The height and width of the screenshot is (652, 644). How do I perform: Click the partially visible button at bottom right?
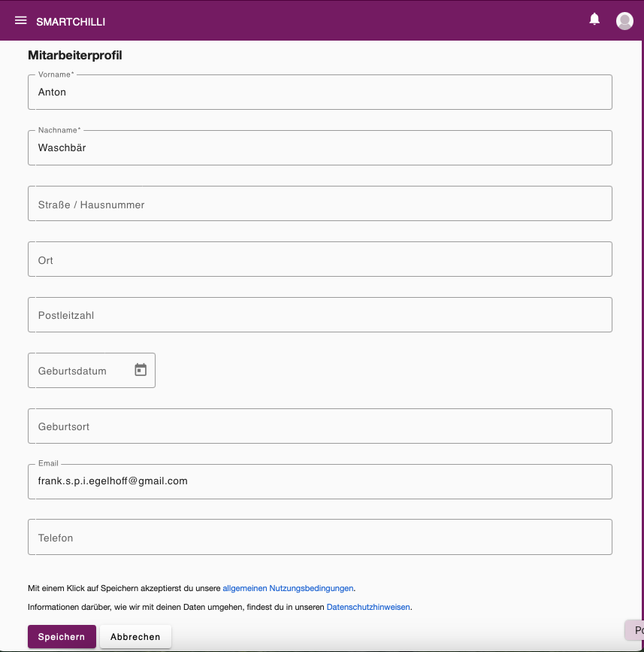(635, 630)
